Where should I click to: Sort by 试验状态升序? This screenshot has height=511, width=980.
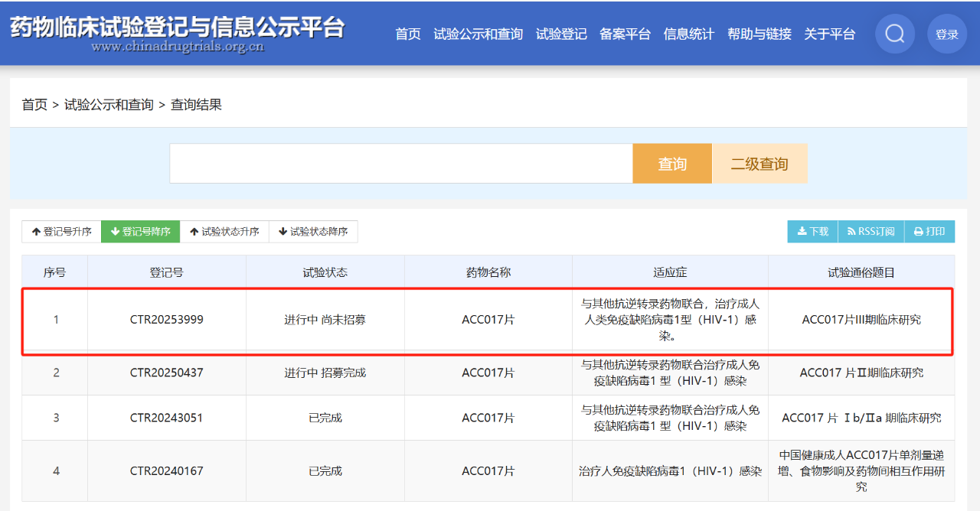[224, 232]
